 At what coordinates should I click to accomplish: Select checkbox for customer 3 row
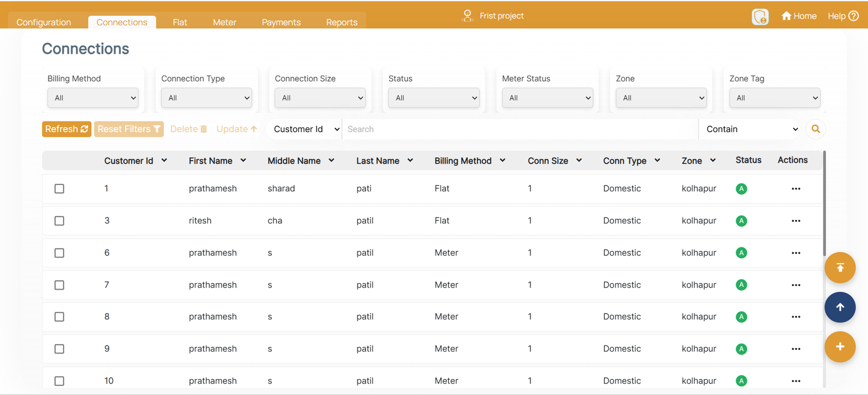[59, 221]
